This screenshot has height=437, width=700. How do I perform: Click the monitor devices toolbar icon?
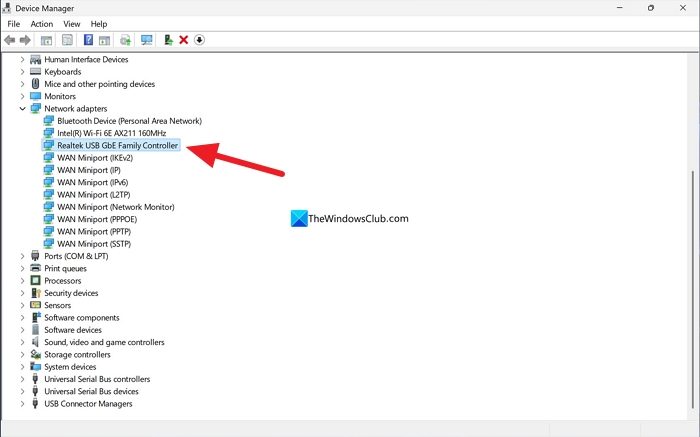(146, 40)
